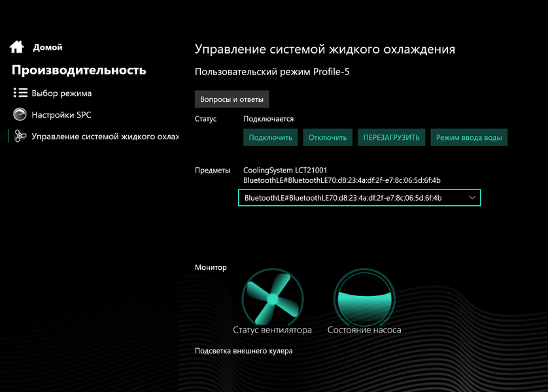This screenshot has width=548, height=392.
Task: Open Вопросы и ответы
Action: (x=231, y=99)
